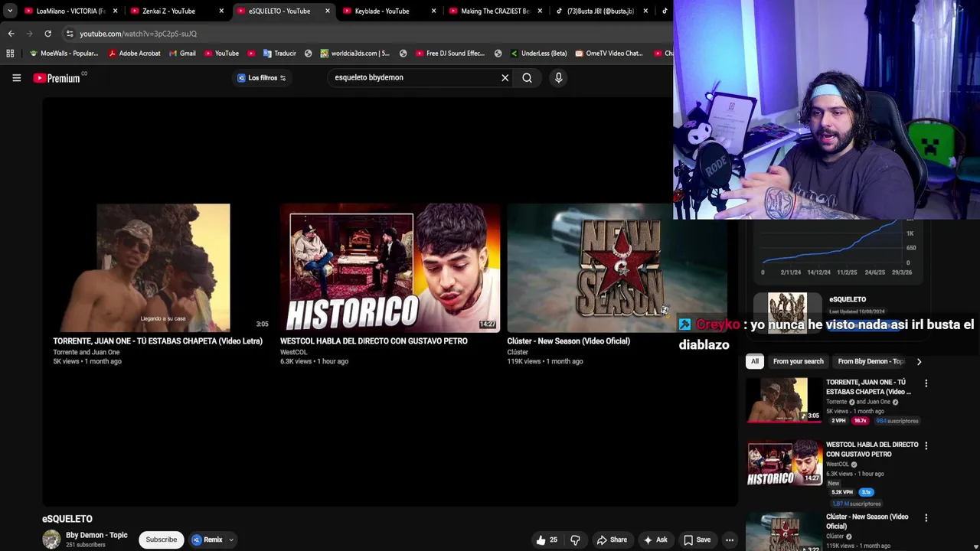
Task: Subscribe to Bby Demon - Topic
Action: [x=161, y=540]
